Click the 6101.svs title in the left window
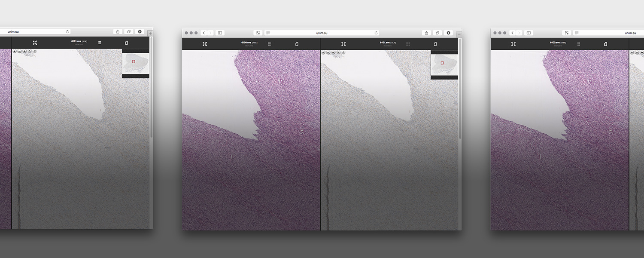 pyautogui.click(x=79, y=41)
